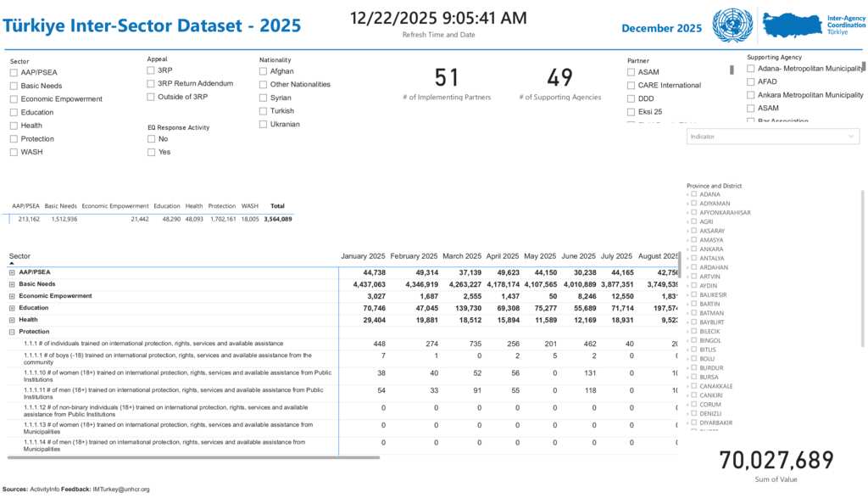Sort by the January 2025 column header
This screenshot has height=498, width=868.
pos(363,256)
